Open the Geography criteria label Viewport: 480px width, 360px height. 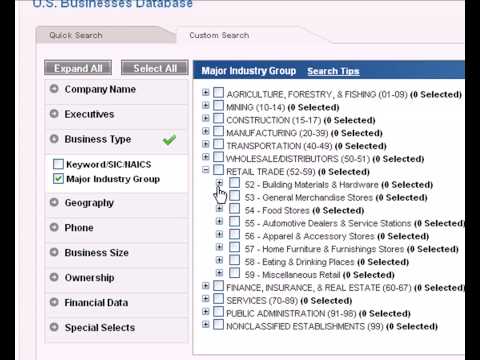89,203
